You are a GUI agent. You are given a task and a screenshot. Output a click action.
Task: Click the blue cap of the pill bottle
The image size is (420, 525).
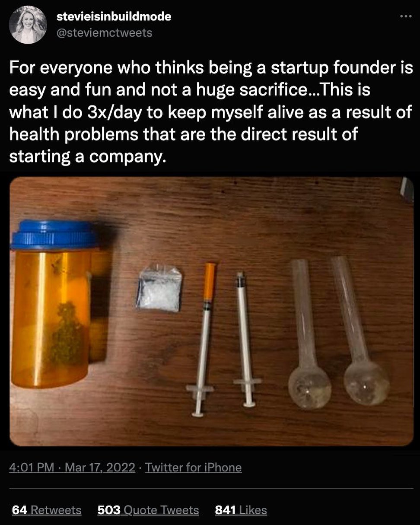point(54,235)
